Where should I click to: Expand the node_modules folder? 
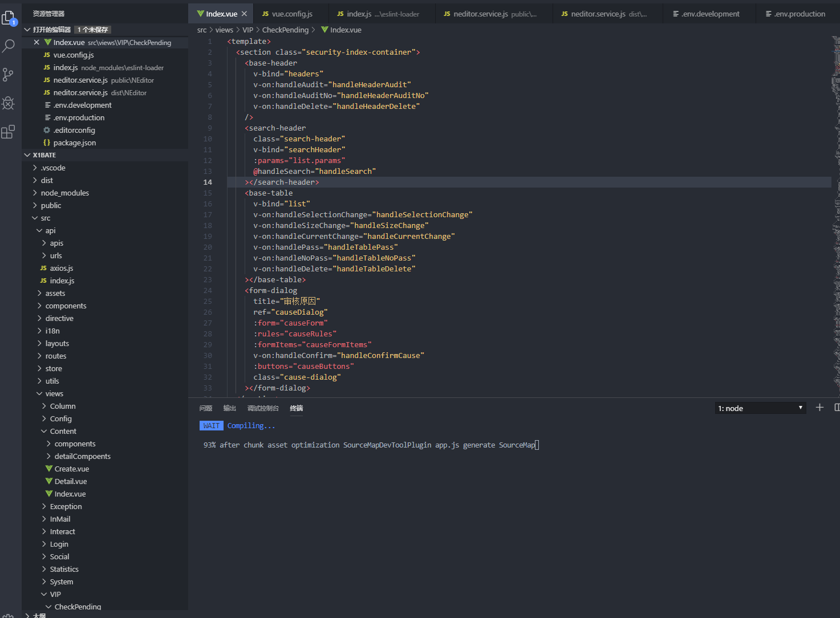[64, 193]
